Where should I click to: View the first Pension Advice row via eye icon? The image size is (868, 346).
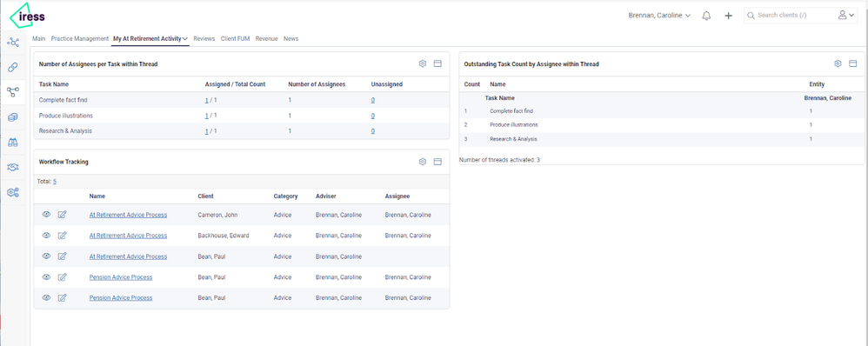(x=46, y=276)
